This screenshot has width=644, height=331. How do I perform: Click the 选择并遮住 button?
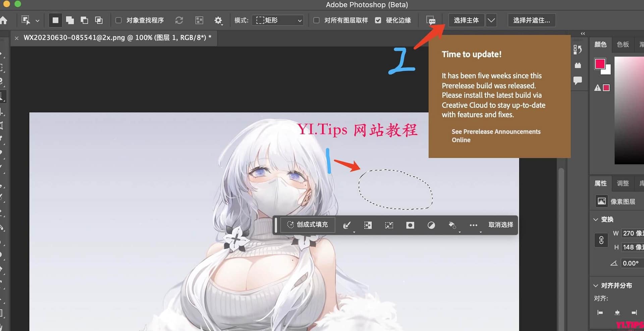(532, 20)
